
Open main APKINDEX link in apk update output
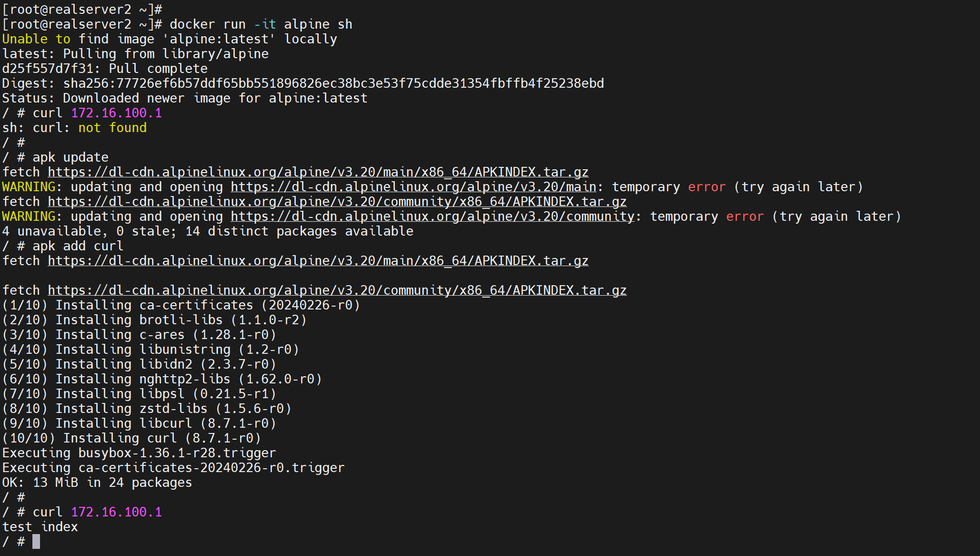click(318, 172)
